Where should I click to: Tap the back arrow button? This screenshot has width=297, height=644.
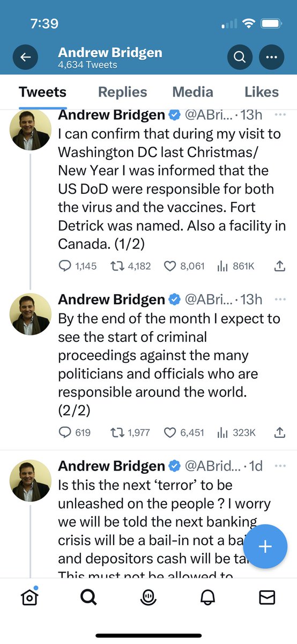(x=26, y=57)
